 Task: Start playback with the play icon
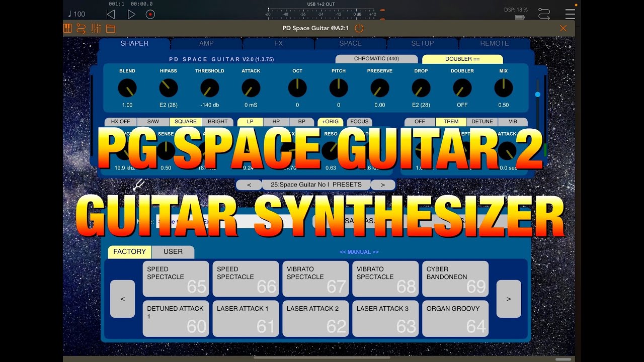point(131,15)
